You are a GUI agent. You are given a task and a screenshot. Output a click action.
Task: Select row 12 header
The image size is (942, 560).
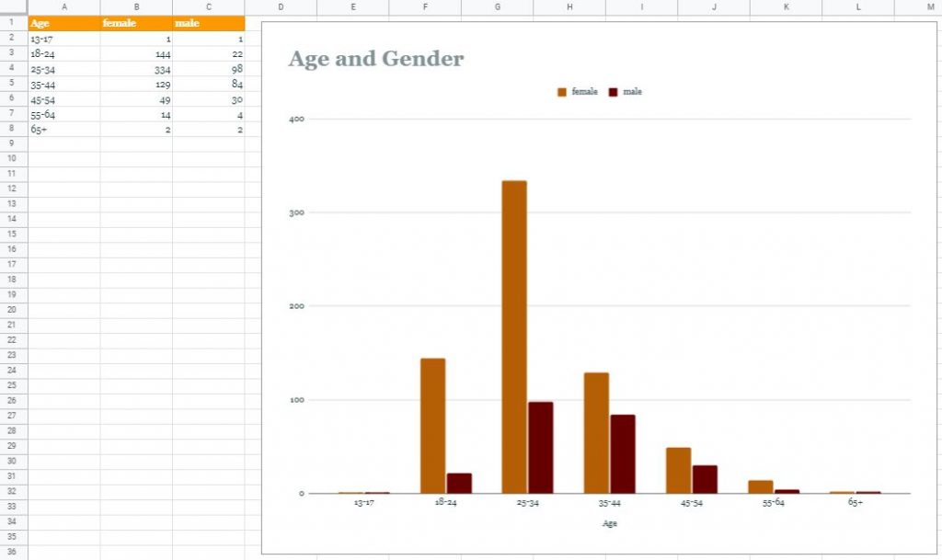click(x=14, y=189)
